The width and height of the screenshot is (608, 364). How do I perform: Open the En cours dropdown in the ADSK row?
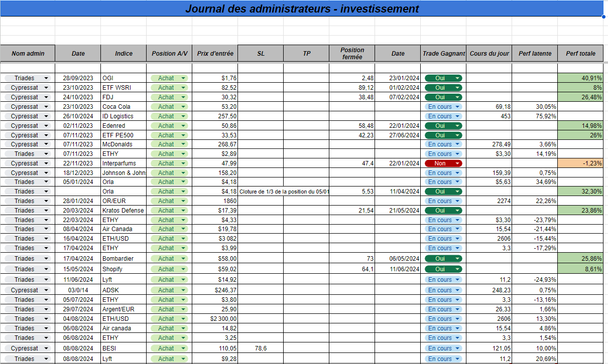[443, 290]
